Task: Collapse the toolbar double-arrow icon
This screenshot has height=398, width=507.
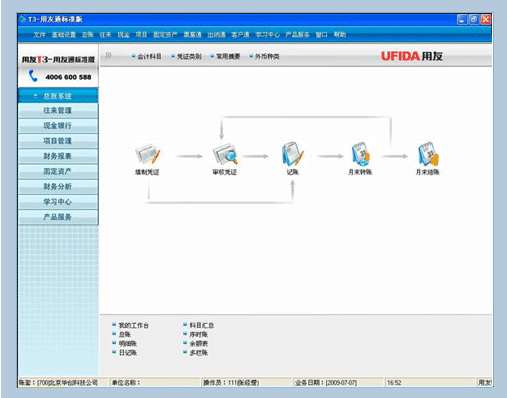Action: click(x=108, y=56)
